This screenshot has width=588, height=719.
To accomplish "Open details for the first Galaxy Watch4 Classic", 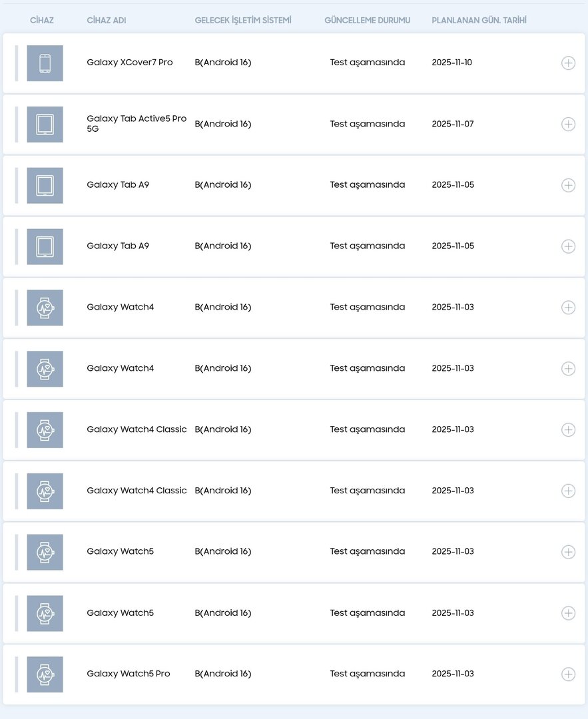I will (568, 430).
